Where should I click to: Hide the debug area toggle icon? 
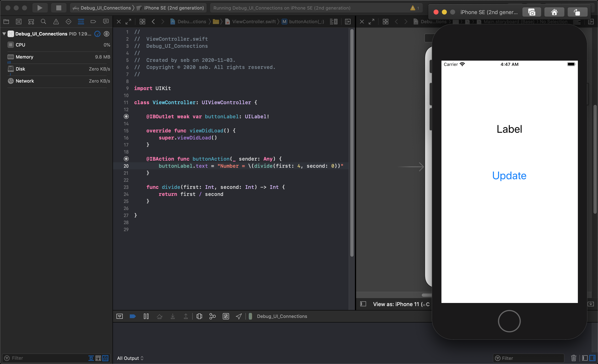pyautogui.click(x=120, y=316)
